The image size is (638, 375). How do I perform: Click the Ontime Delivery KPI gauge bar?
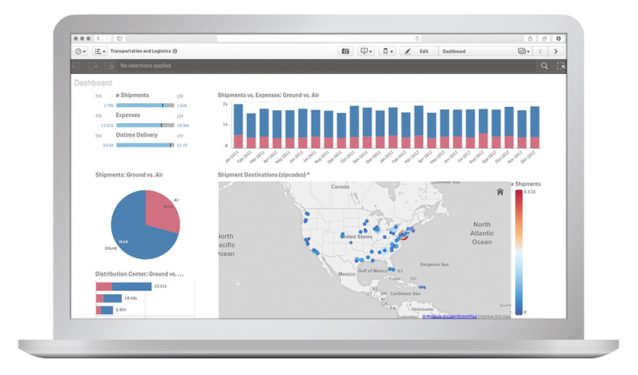click(145, 145)
